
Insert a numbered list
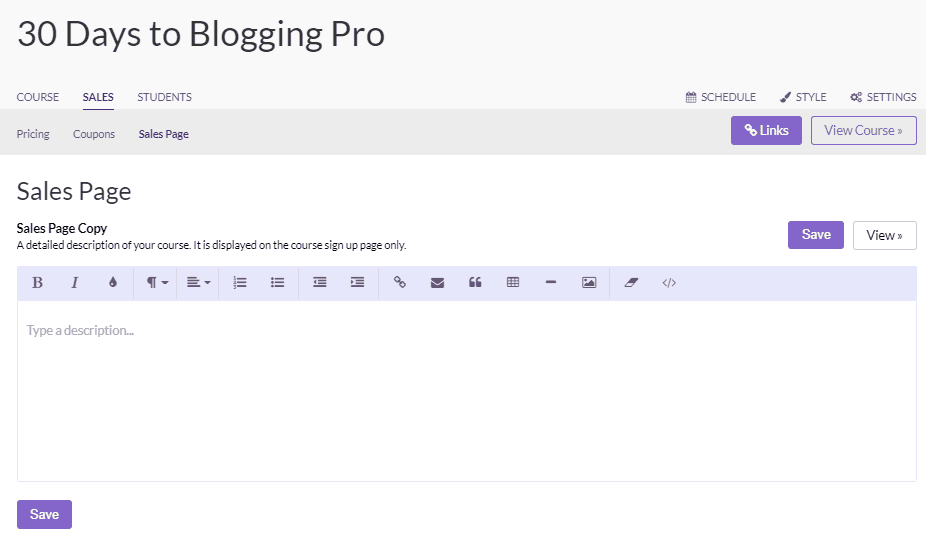pyautogui.click(x=240, y=283)
